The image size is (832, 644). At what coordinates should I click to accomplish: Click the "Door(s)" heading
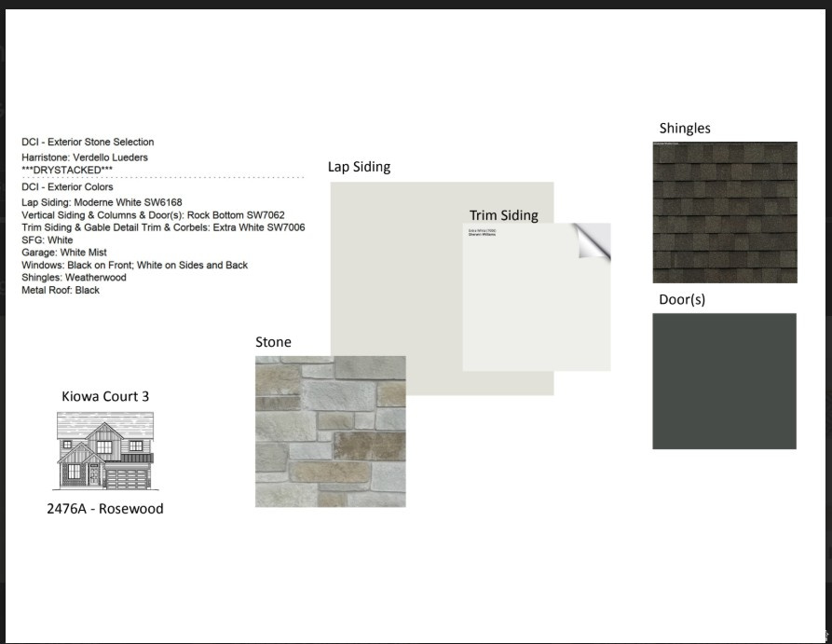pyautogui.click(x=683, y=300)
